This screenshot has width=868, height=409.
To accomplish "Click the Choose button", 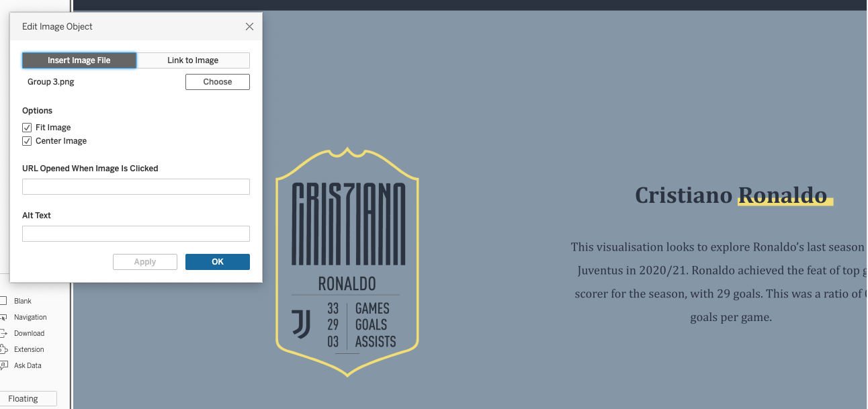I will (x=218, y=82).
